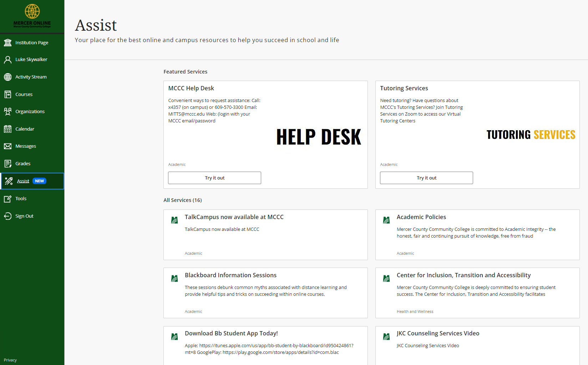The image size is (588, 365).
Task: Open the JKC Counseling Services Video card
Action: click(438, 333)
